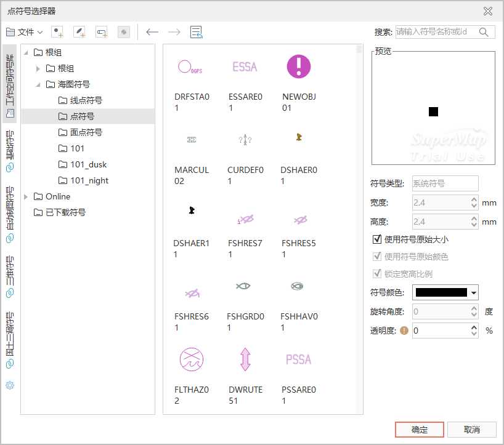The height and width of the screenshot is (445, 504).
Task: Open the 文件 dropdown menu
Action: (25, 32)
